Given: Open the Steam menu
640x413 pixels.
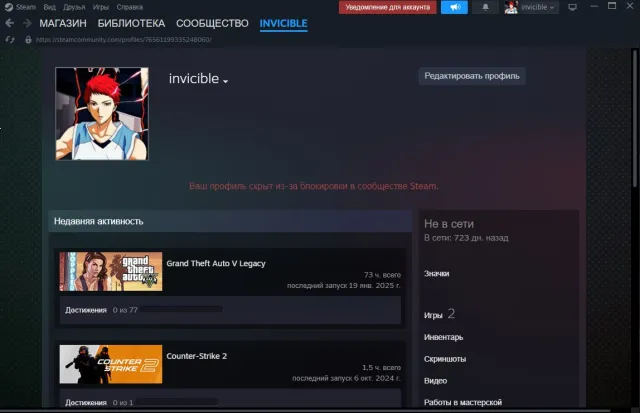Looking at the screenshot, I should (x=26, y=7).
